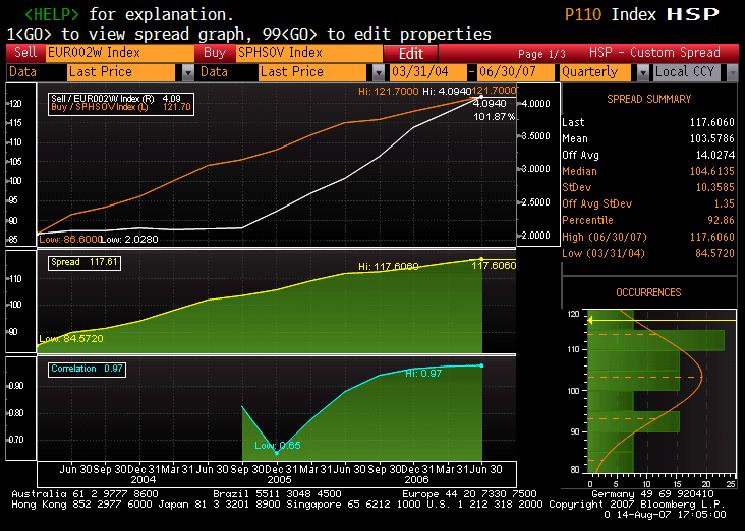Click the Edit button
This screenshot has height=531, width=745.
click(411, 53)
